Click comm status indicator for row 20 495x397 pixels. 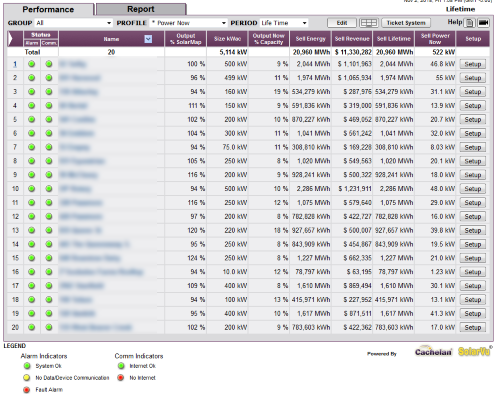(49, 327)
